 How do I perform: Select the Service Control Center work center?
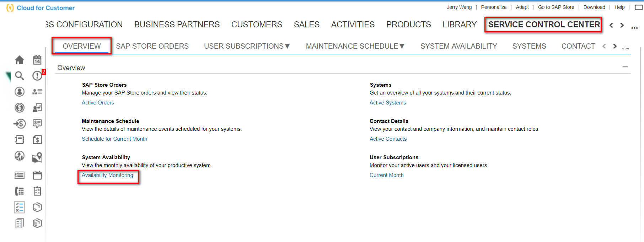[544, 25]
